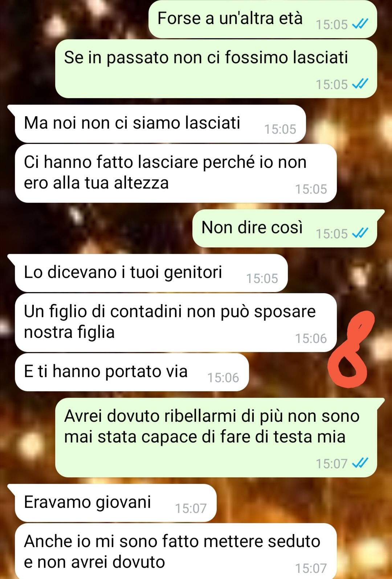Image resolution: width=392 pixels, height=579 pixels.
Task: Select the 'Ma noi non ci siamo lasciati' message
Action: (160, 124)
